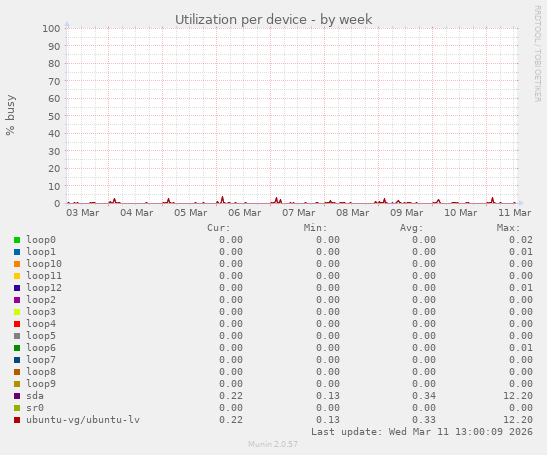Screen dimensions: 547x455
Task: Click the 'Avg:' column header
Action: click(x=412, y=228)
